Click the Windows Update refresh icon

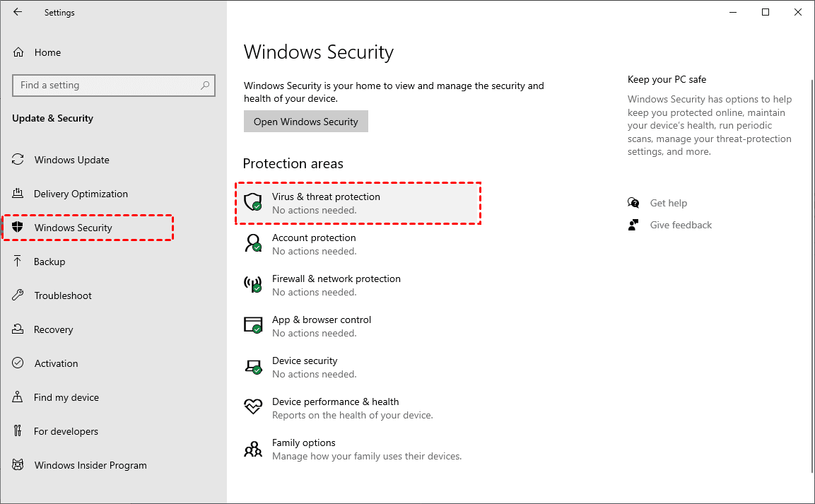click(19, 160)
